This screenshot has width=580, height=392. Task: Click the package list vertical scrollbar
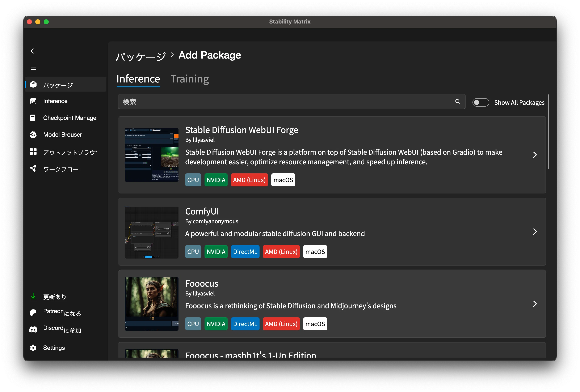[549, 132]
